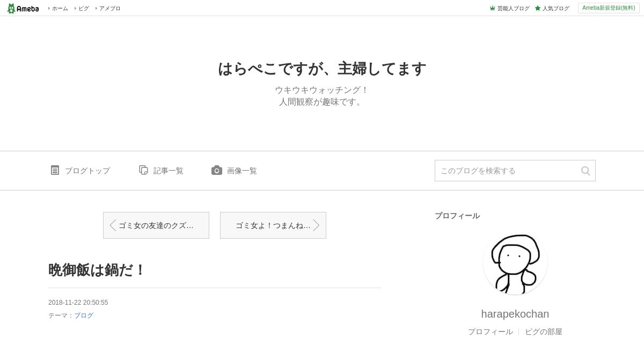
Task: Open the プロフィール link under the avatar
Action: (491, 332)
